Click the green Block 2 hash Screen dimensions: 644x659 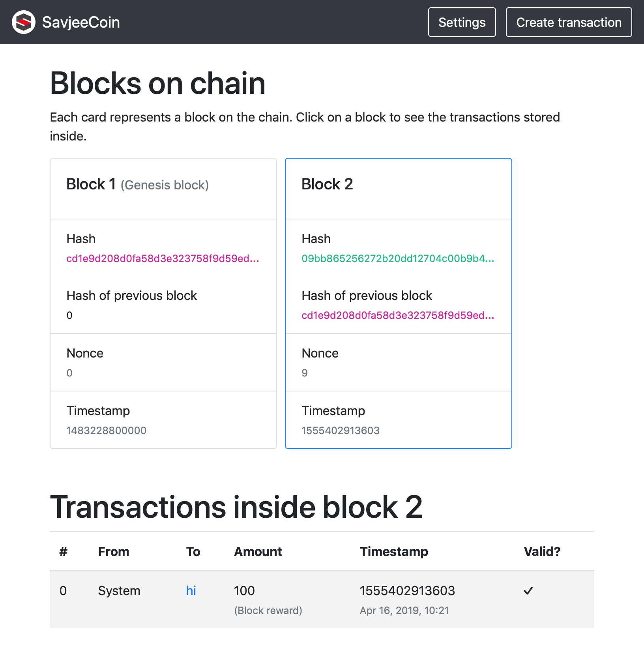click(x=398, y=258)
